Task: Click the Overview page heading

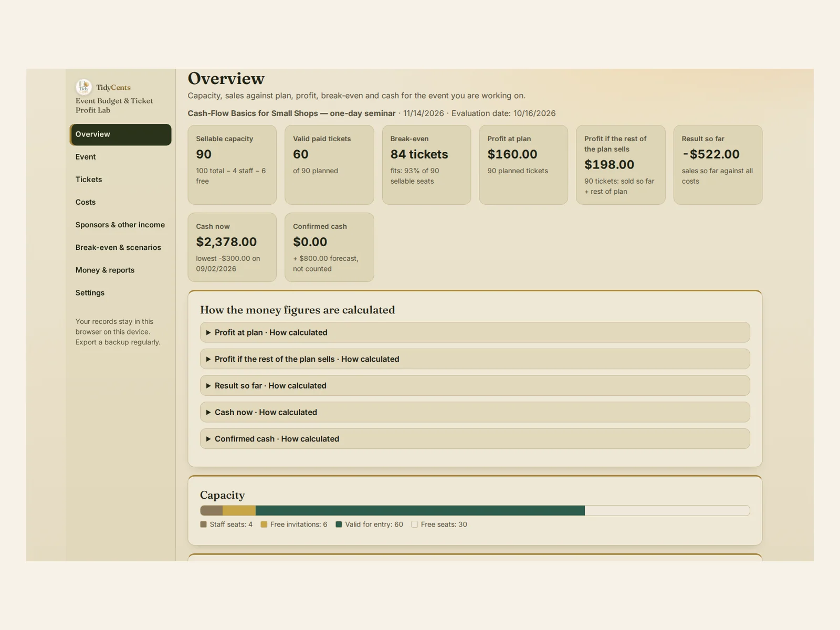Action: pos(226,79)
